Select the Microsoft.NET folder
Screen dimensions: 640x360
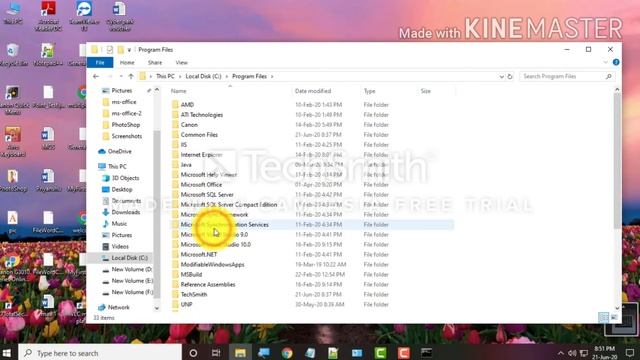199,255
